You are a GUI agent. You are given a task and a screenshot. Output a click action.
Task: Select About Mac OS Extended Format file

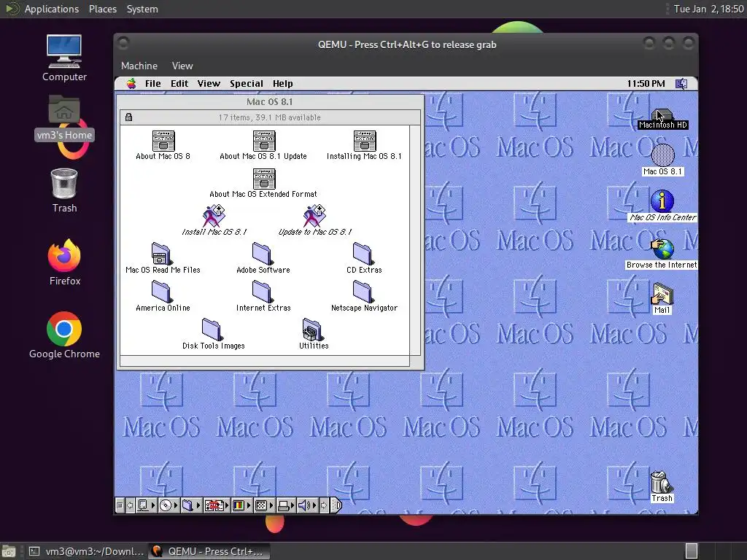263,183
